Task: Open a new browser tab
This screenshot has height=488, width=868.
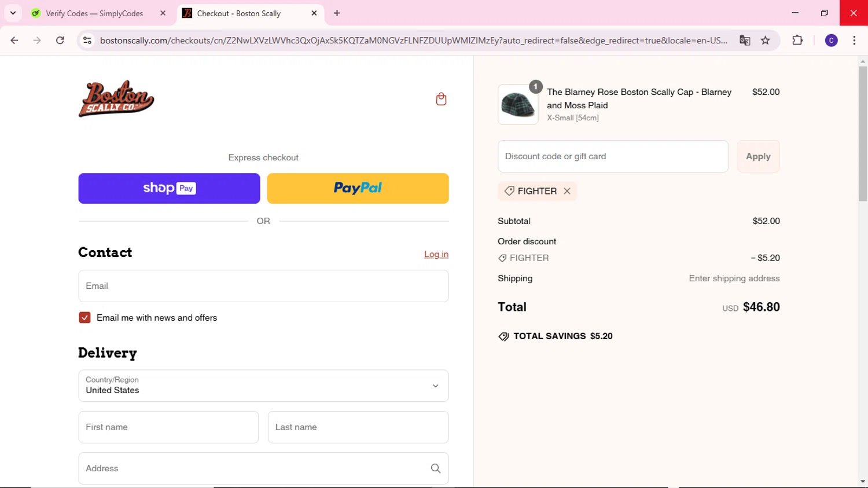Action: coord(337,13)
